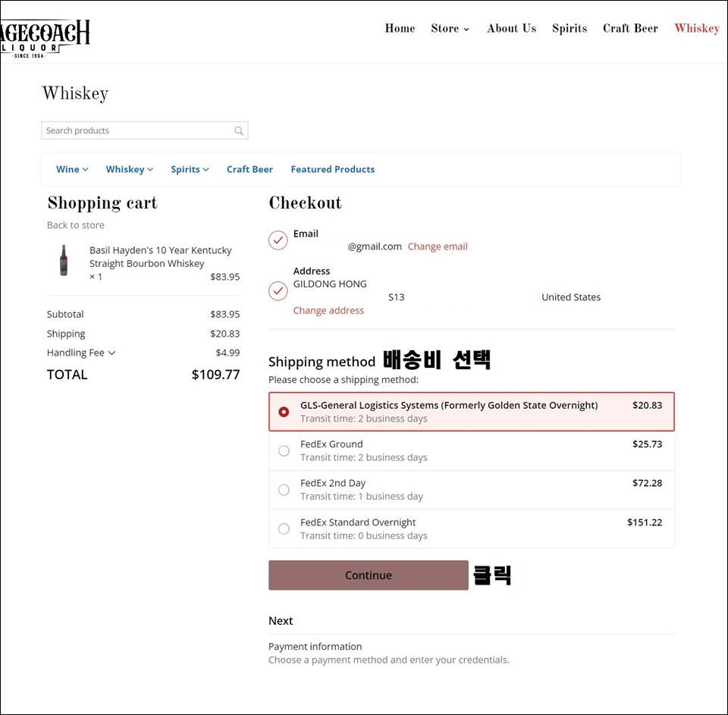Open Craft Beer category link
728x715 pixels.
pyautogui.click(x=249, y=170)
